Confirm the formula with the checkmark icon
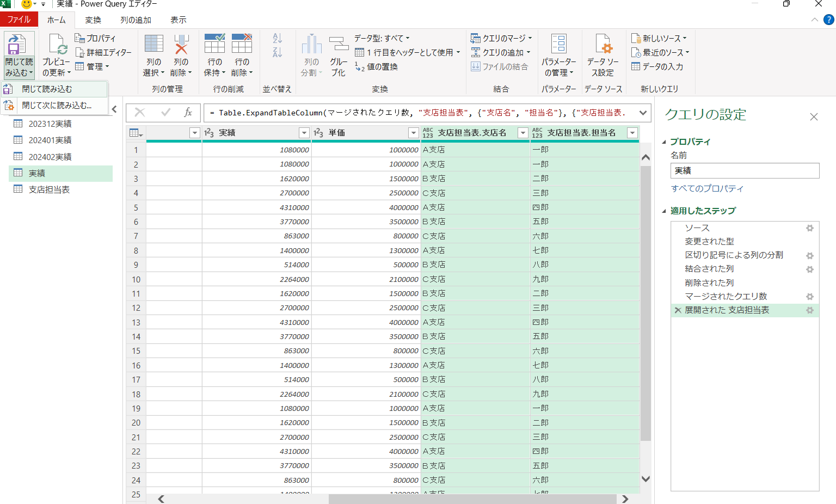This screenshot has width=836, height=504. (x=166, y=113)
